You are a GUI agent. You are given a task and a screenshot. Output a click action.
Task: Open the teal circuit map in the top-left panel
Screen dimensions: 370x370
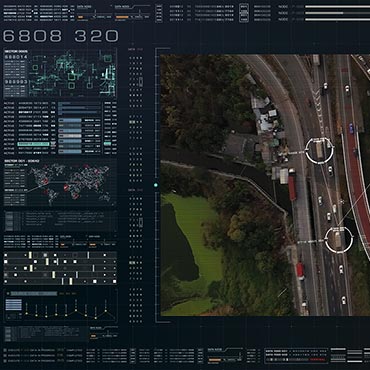pos(72,74)
